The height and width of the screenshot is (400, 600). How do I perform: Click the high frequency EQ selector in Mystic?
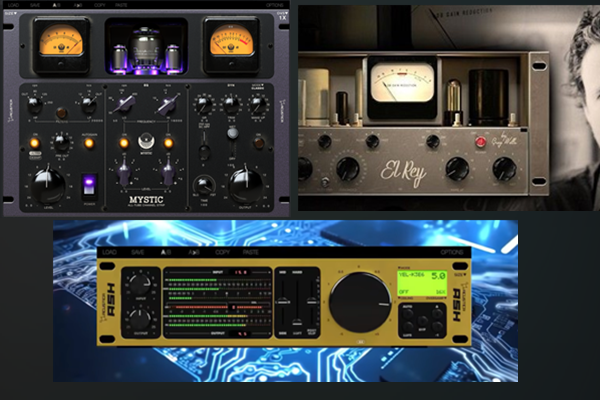(168, 105)
